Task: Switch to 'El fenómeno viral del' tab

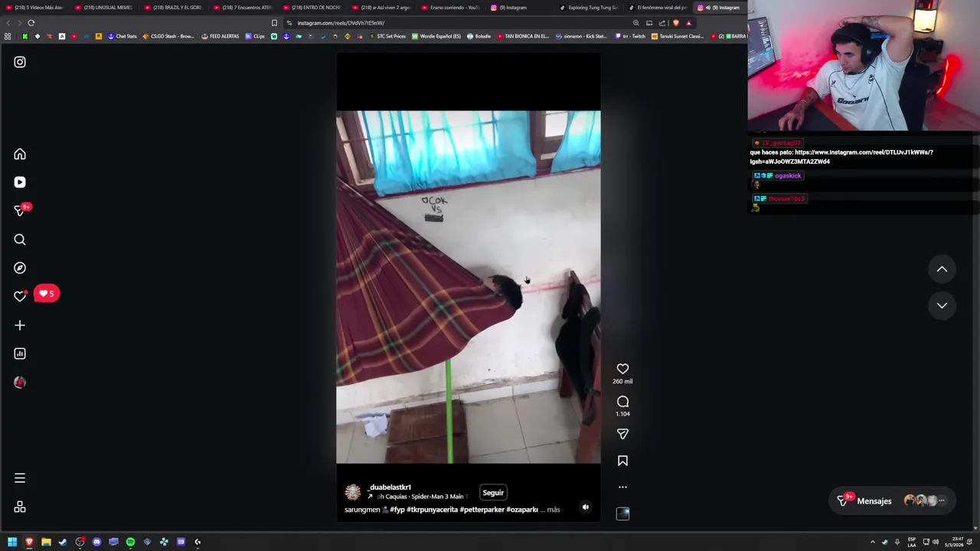Action: (658, 8)
